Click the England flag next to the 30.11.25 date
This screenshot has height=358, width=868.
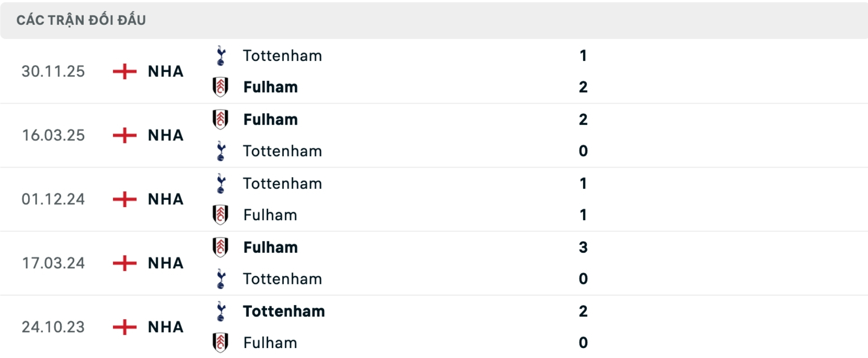124,71
